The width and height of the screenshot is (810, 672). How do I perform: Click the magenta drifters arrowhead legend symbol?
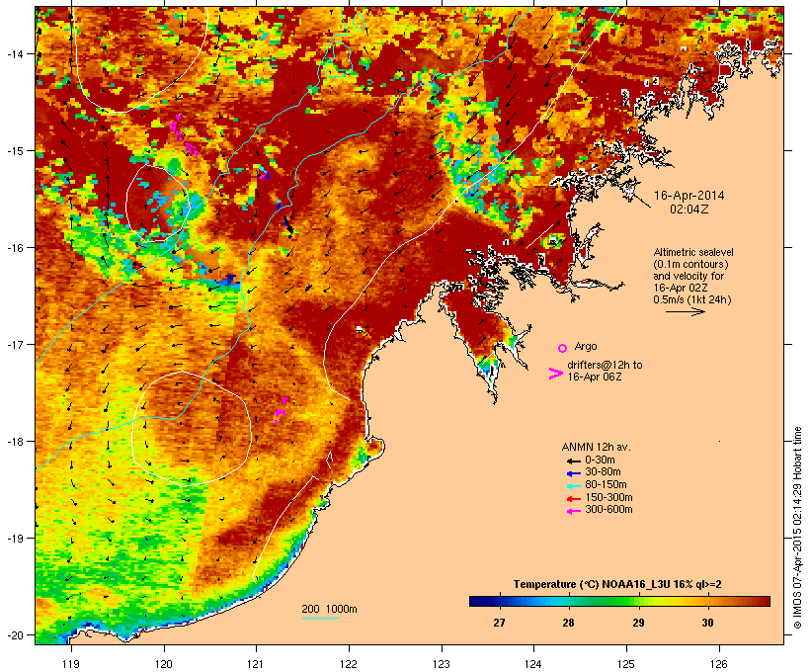point(555,374)
